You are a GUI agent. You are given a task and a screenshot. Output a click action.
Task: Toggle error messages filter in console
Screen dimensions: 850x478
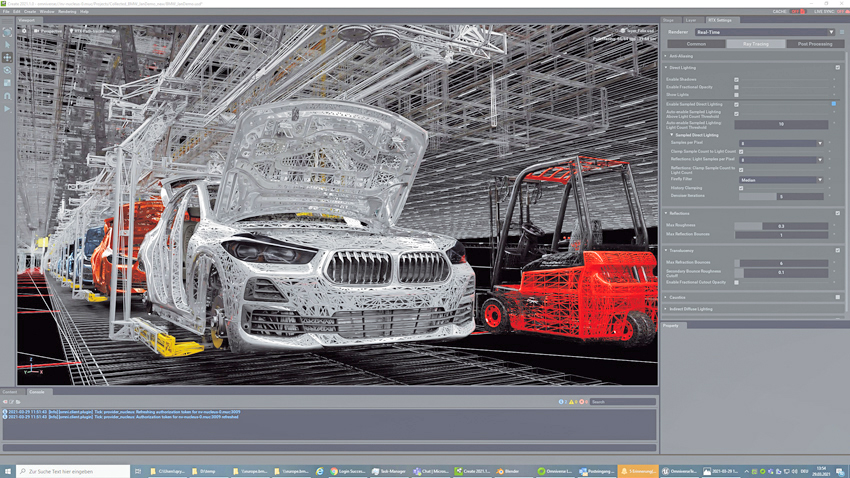click(x=583, y=402)
